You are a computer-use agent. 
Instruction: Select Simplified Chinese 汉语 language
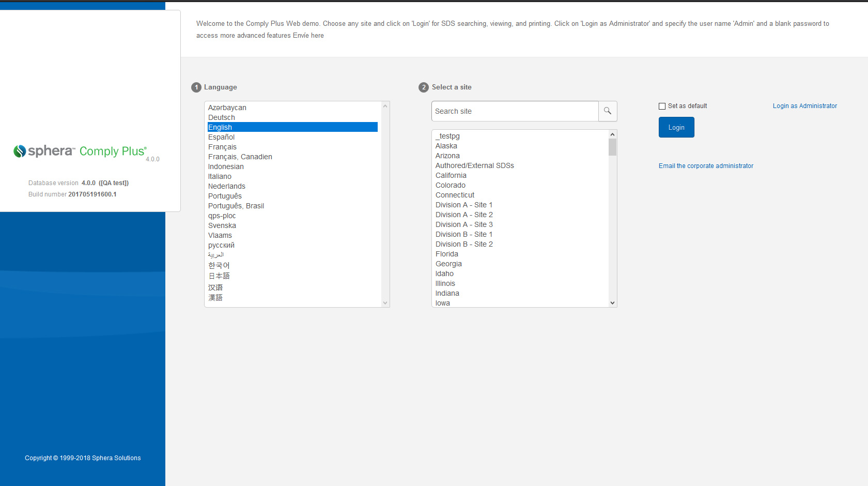tap(292, 287)
